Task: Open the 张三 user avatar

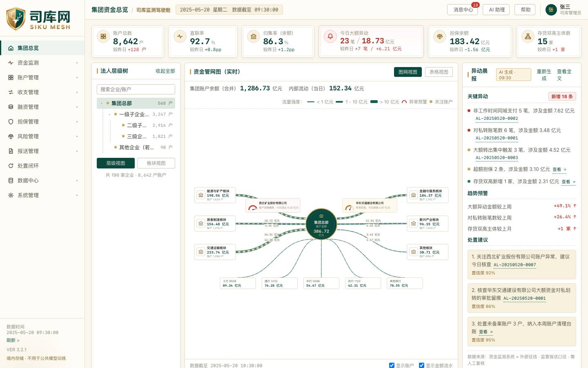Action: (x=551, y=10)
